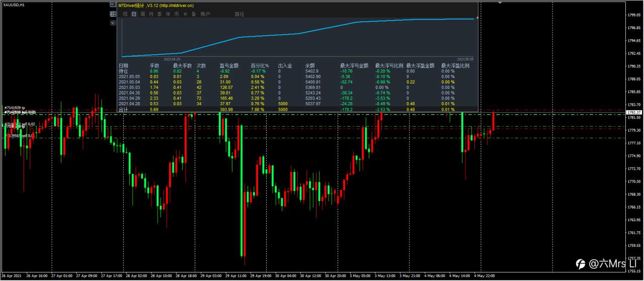Select the 年 (yearly) tab
The image size is (644, 281).
tap(168, 14)
